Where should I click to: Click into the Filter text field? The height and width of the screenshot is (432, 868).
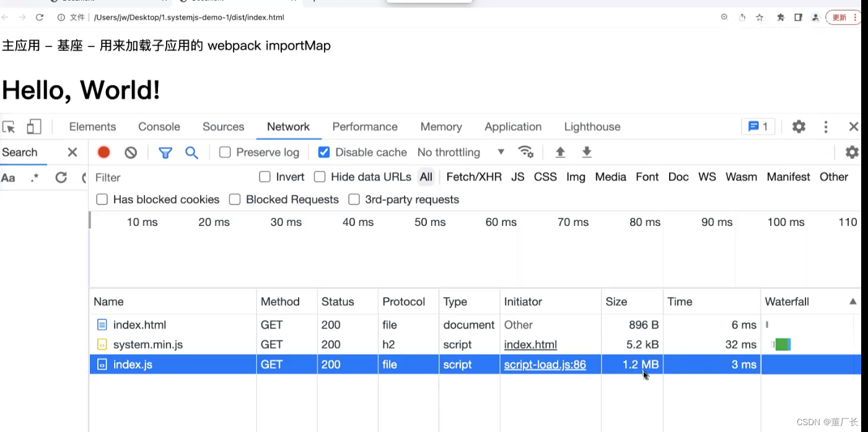point(173,178)
